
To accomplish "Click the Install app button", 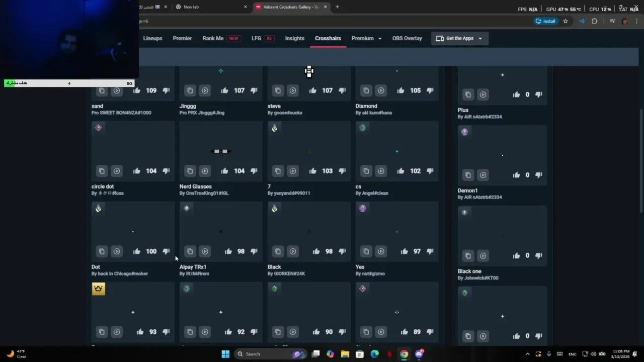I will (545, 21).
